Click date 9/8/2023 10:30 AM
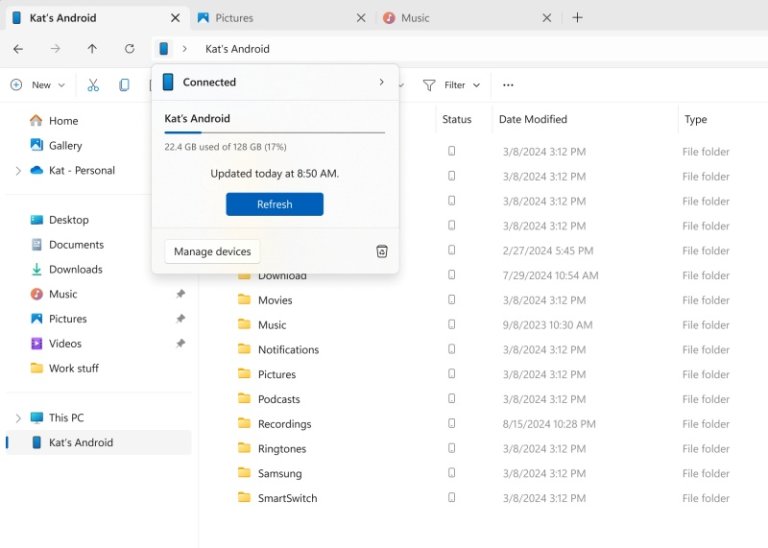This screenshot has height=548, width=768. [548, 325]
